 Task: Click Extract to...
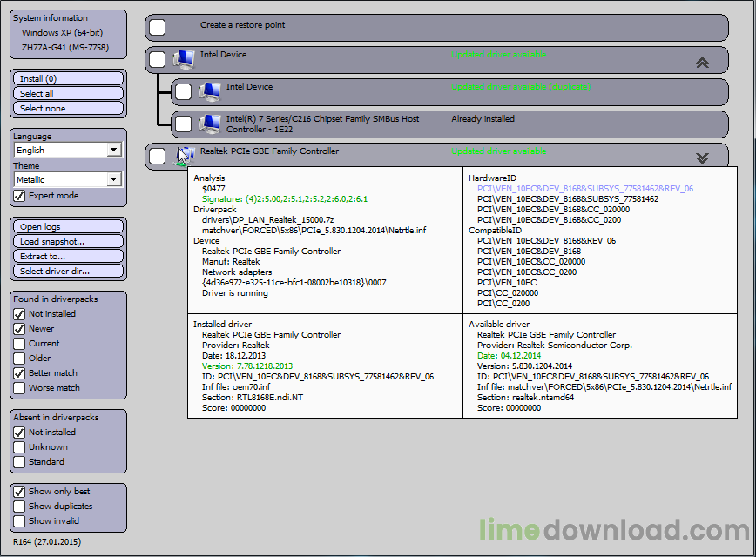69,256
